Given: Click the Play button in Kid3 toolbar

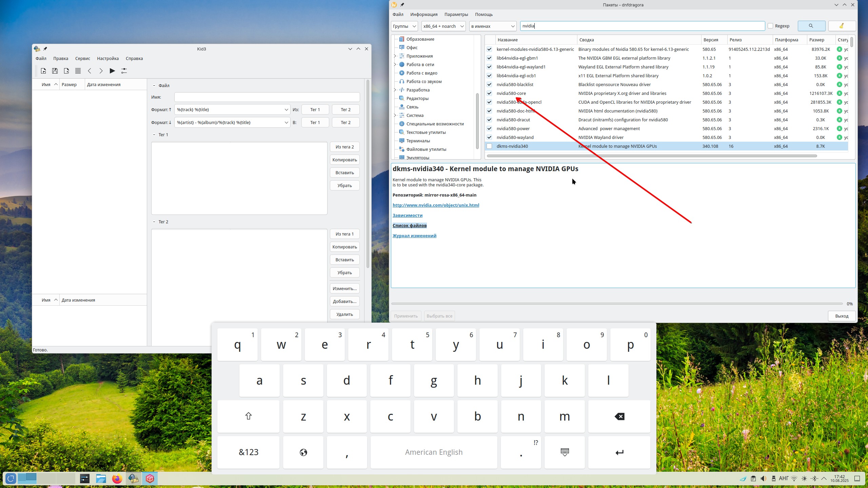Looking at the screenshot, I should click(x=112, y=71).
